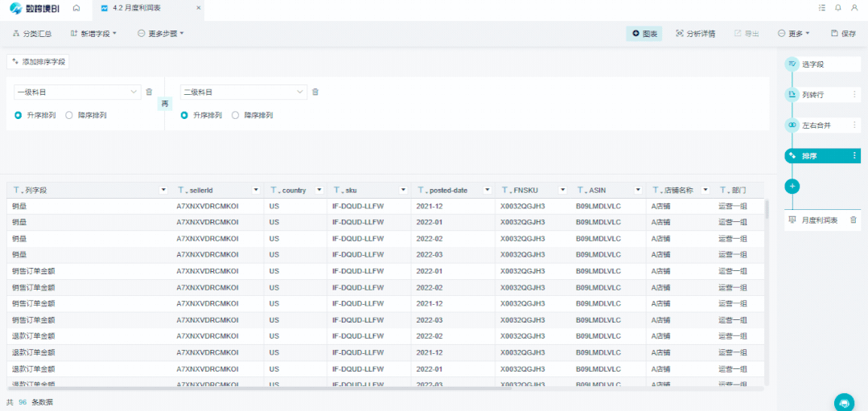The height and width of the screenshot is (411, 868).
Task: Click the country type icon
Action: click(275, 190)
